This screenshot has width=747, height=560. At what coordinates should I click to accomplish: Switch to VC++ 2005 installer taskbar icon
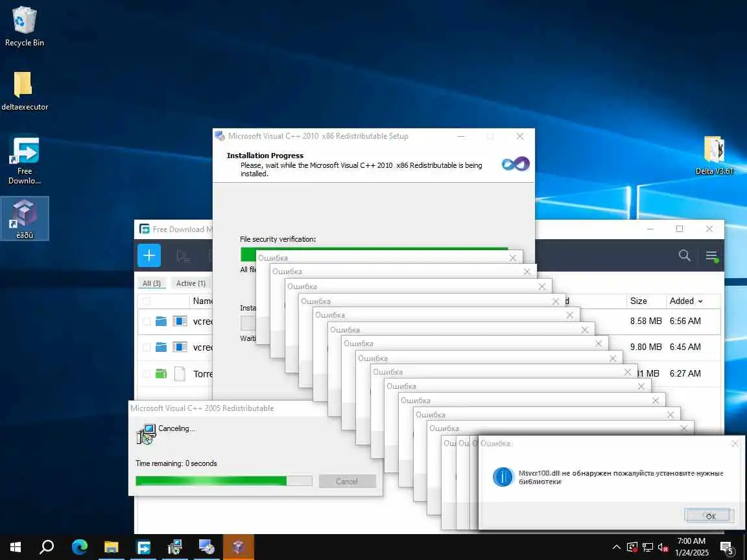175,546
